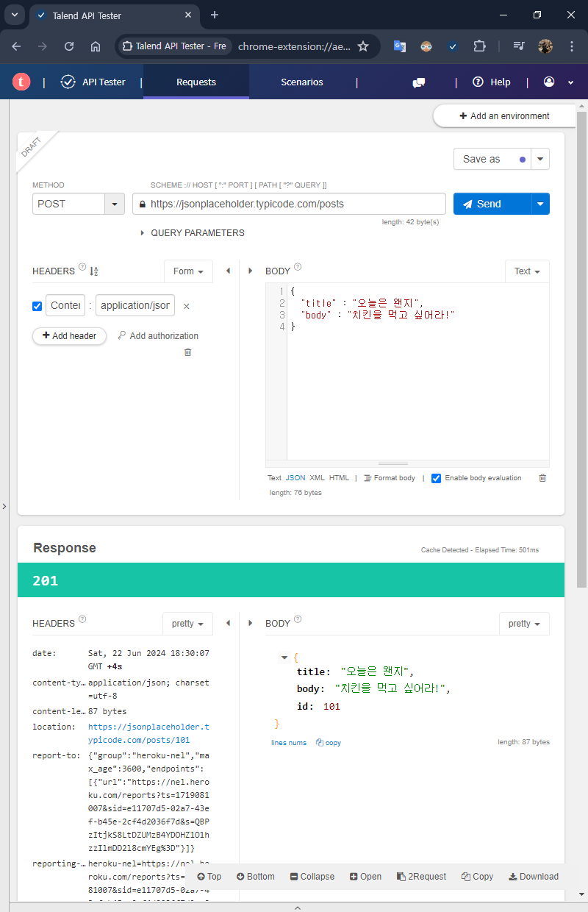Open the user account icon
588x912 pixels.
click(549, 82)
